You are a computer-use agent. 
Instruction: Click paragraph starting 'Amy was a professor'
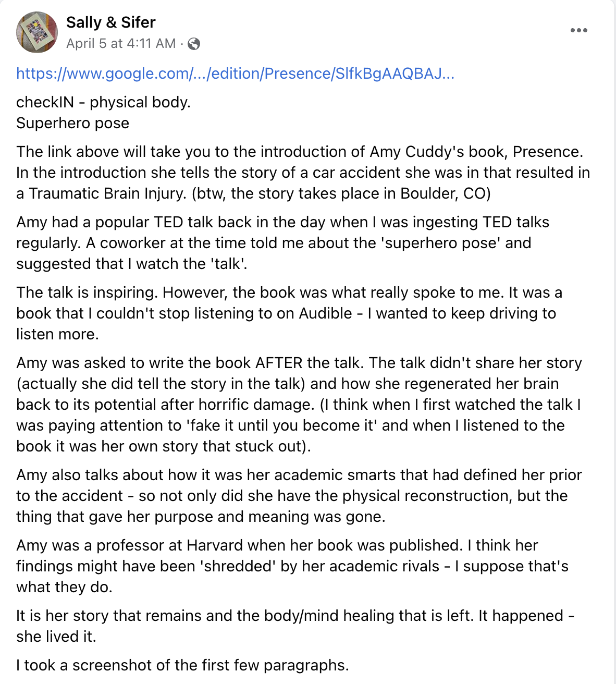292,566
